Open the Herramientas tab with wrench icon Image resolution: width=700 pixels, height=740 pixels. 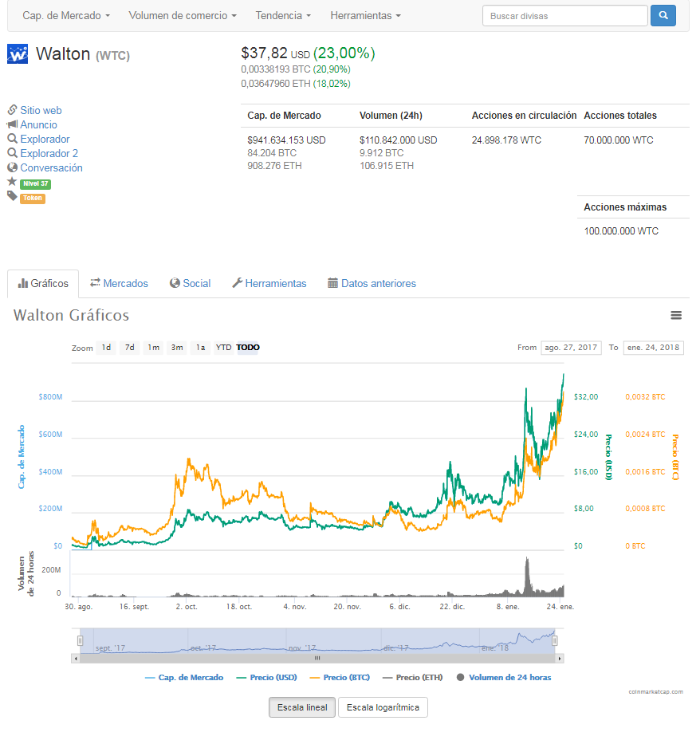tap(269, 284)
